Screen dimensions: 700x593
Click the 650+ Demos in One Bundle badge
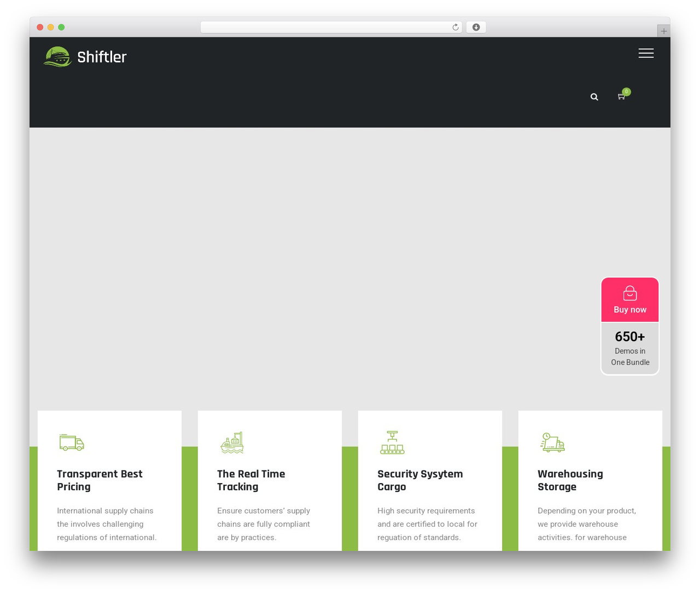coord(630,348)
